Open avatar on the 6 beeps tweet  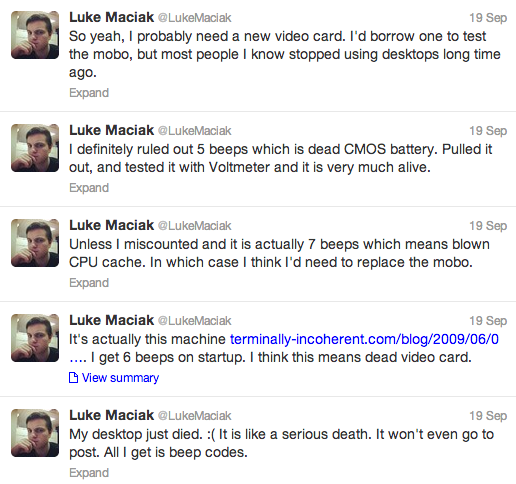point(35,338)
